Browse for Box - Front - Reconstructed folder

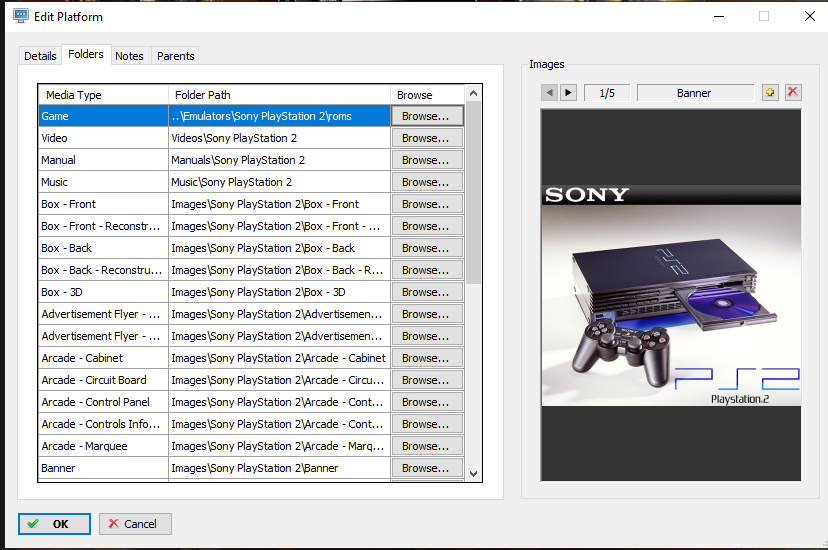(427, 226)
